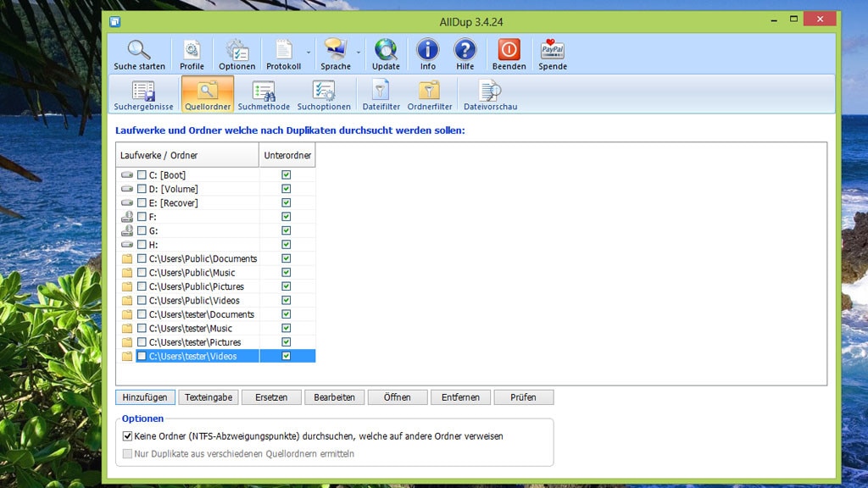The image size is (868, 488).
Task: Select the Quellordner tab
Action: [x=208, y=95]
